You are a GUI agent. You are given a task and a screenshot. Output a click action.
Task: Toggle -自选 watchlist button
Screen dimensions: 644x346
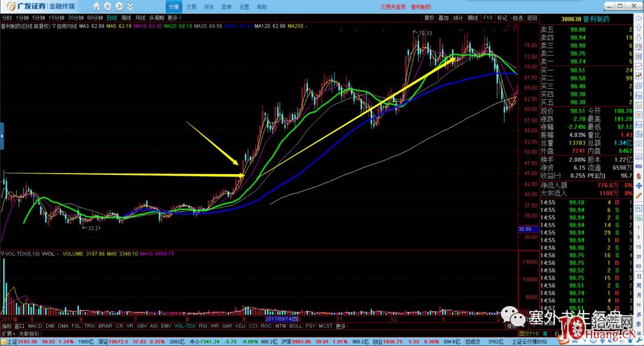tap(517, 18)
